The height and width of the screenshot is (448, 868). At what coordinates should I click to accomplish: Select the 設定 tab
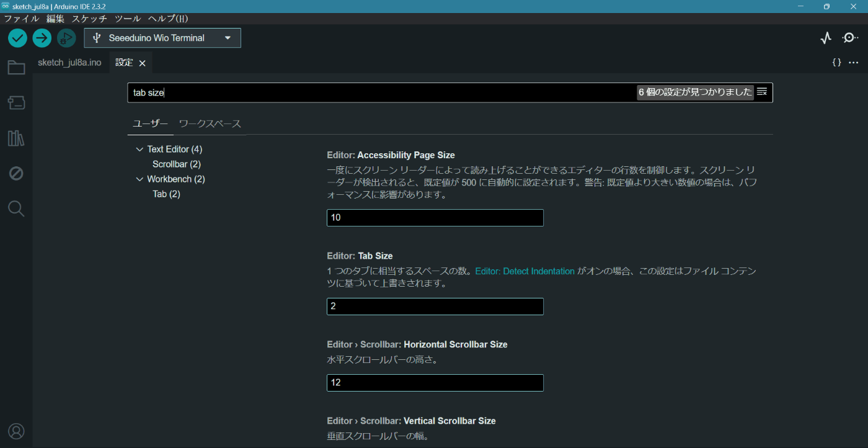tap(124, 63)
